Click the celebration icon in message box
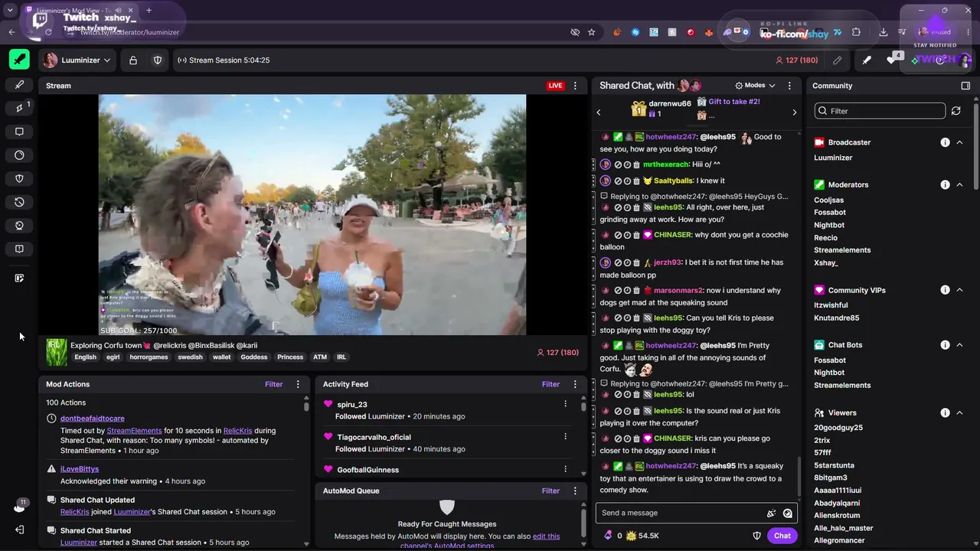 coord(771,514)
